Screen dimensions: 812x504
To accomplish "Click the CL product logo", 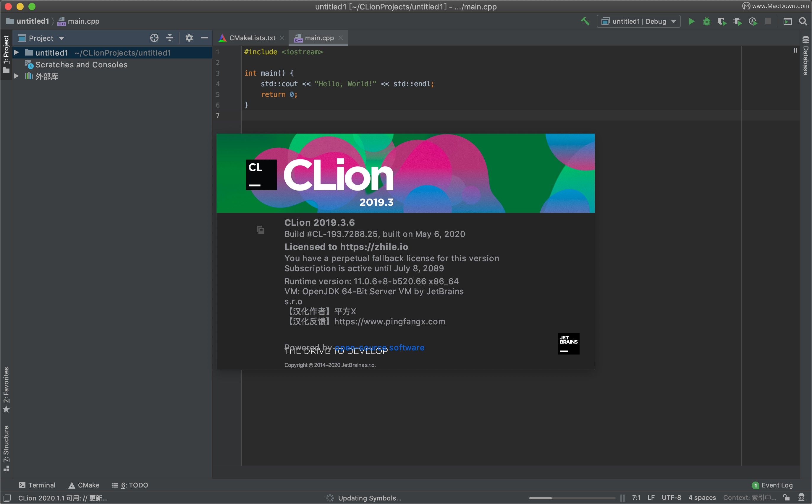I will point(261,175).
